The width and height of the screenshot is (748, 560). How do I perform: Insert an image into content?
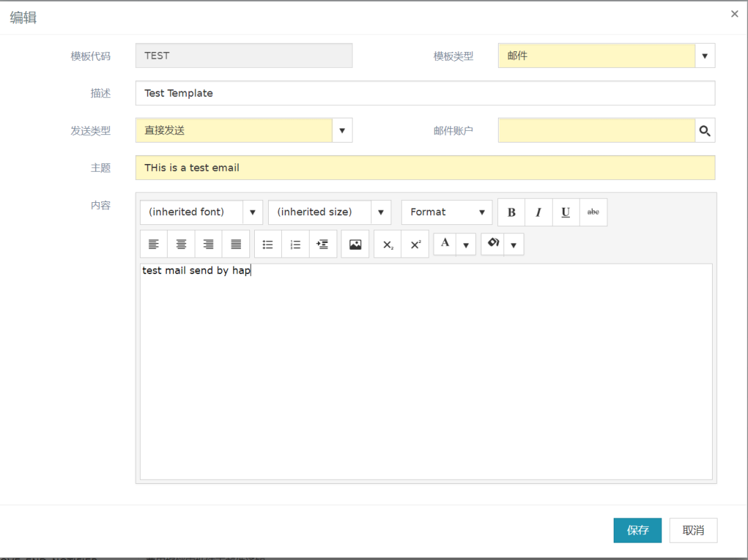click(355, 244)
